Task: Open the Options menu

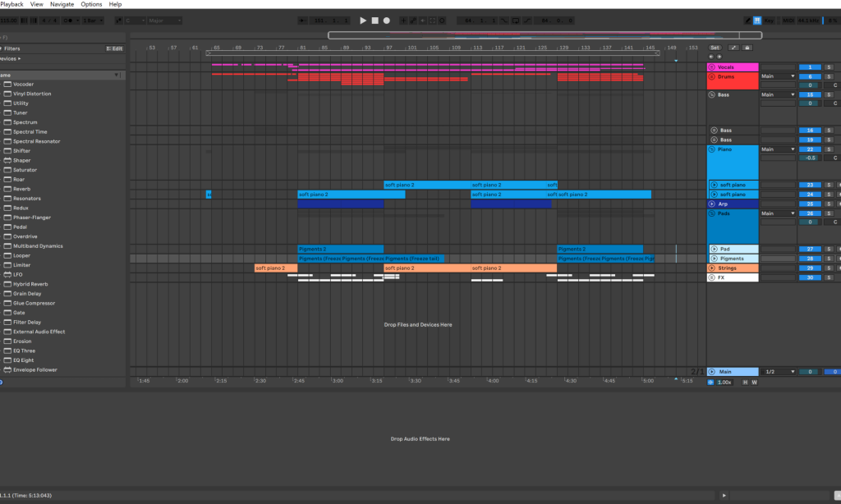Action: pos(91,4)
